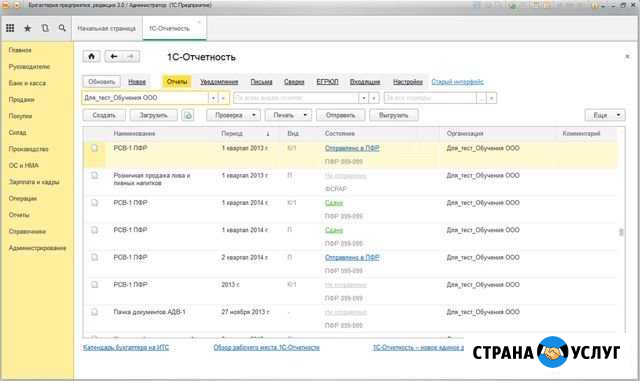Click the Отправить button
This screenshot has width=640, height=381.
click(x=340, y=116)
